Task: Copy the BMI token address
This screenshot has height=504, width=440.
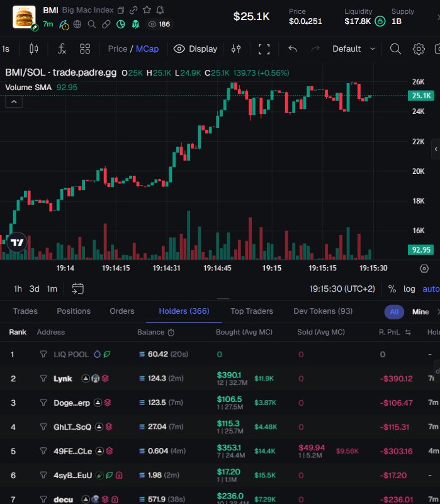Action: pos(121,10)
